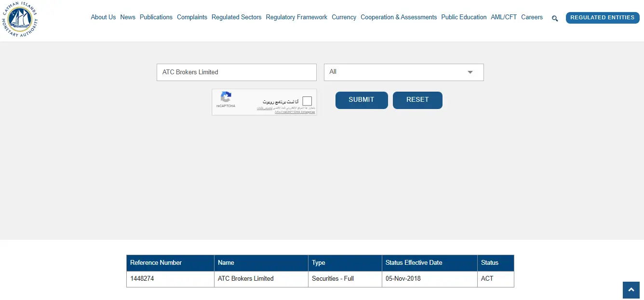Image resolution: width=644 pixels, height=300 pixels.
Task: Click the Reset button
Action: click(417, 100)
